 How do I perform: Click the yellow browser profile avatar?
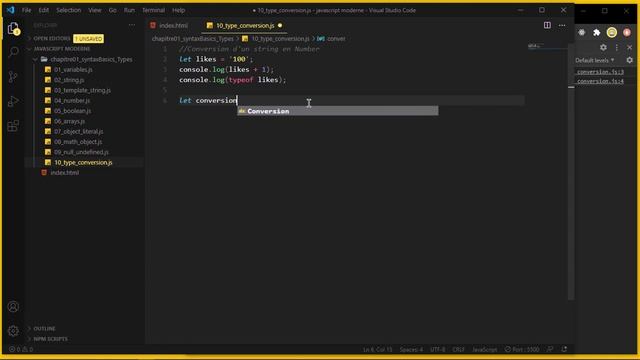point(611,32)
